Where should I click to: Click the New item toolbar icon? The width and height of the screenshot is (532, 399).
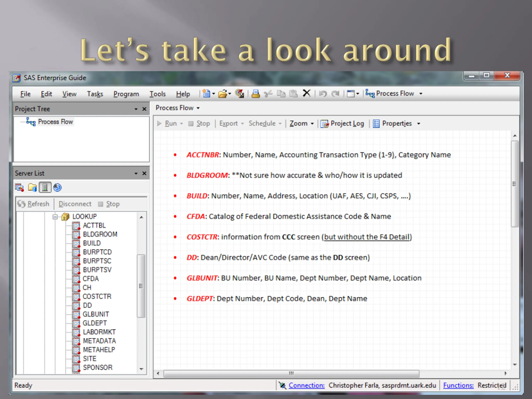(x=206, y=94)
